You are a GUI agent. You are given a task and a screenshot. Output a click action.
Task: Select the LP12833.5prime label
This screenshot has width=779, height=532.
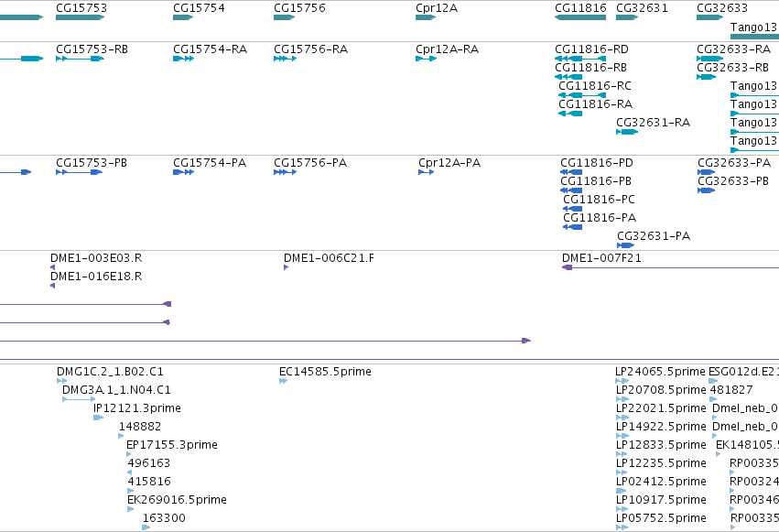click(x=661, y=445)
